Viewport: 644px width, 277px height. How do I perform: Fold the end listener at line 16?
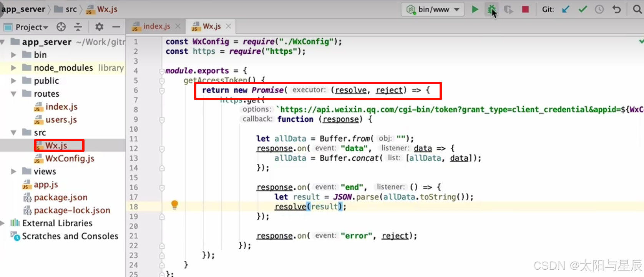(162, 188)
